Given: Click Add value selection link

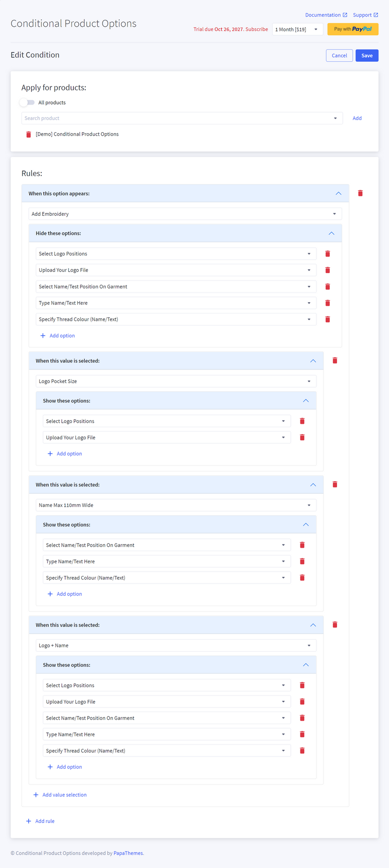Looking at the screenshot, I should coord(64,795).
